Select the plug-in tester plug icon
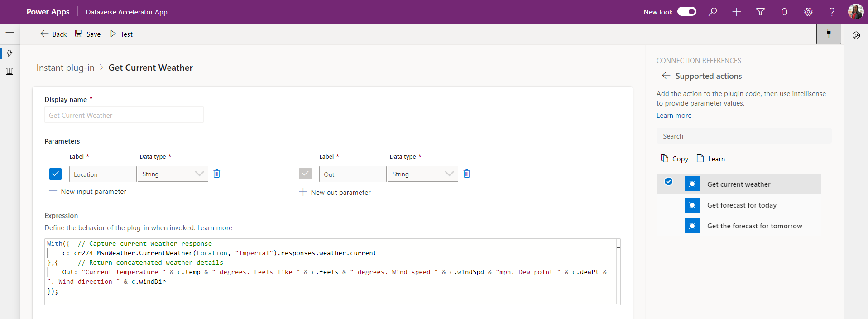Viewport: 868px width, 319px height. tap(829, 34)
